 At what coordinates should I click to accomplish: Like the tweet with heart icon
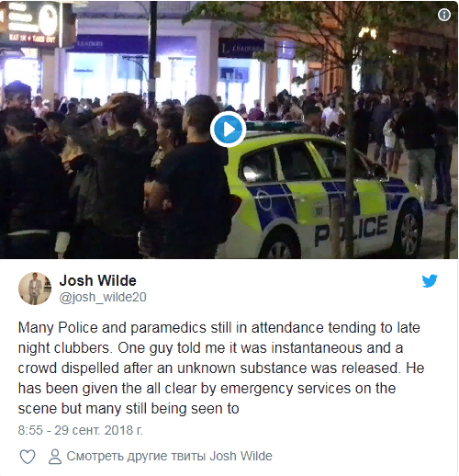tap(28, 457)
